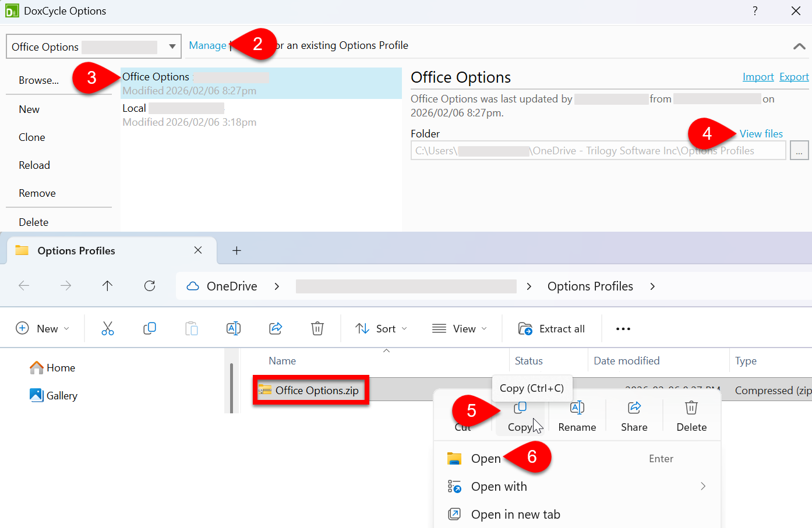Image resolution: width=812 pixels, height=528 pixels.
Task: Open the View dropdown in Explorer
Action: point(460,328)
